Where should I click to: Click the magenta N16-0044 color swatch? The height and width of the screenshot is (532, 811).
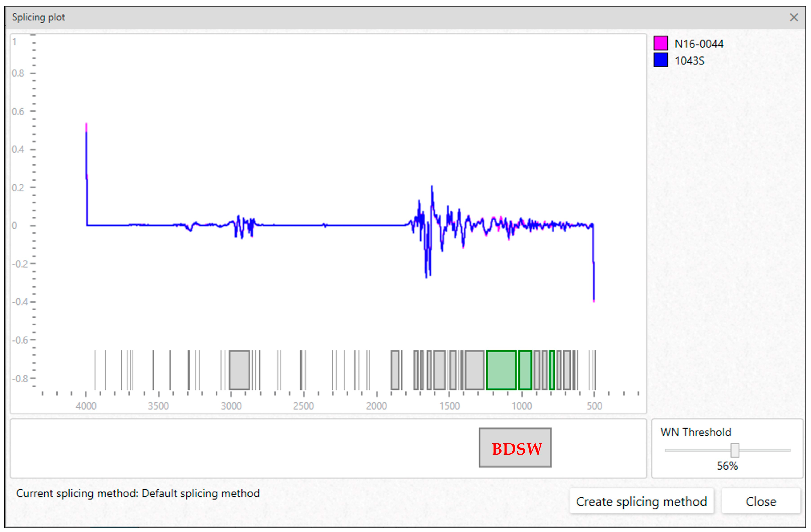[x=660, y=43]
